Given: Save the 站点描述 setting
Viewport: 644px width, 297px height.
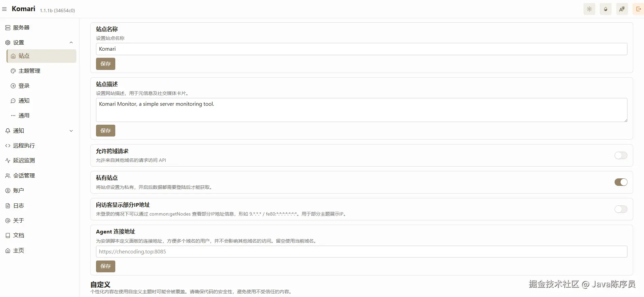Looking at the screenshot, I should [x=105, y=131].
